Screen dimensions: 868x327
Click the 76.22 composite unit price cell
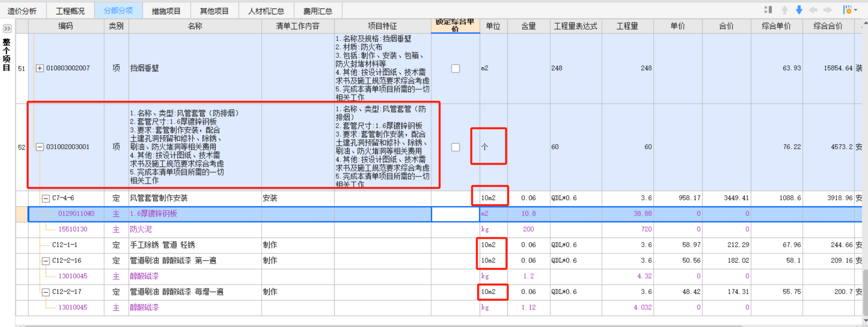pyautogui.click(x=777, y=147)
